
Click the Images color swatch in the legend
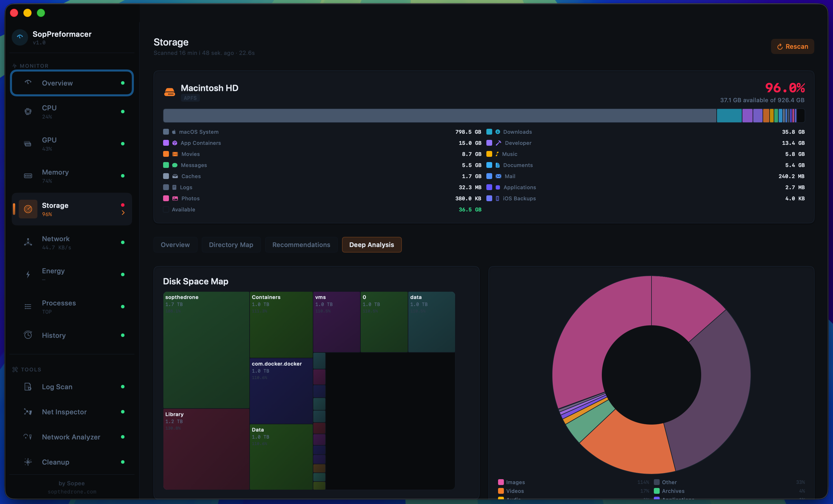pyautogui.click(x=501, y=482)
